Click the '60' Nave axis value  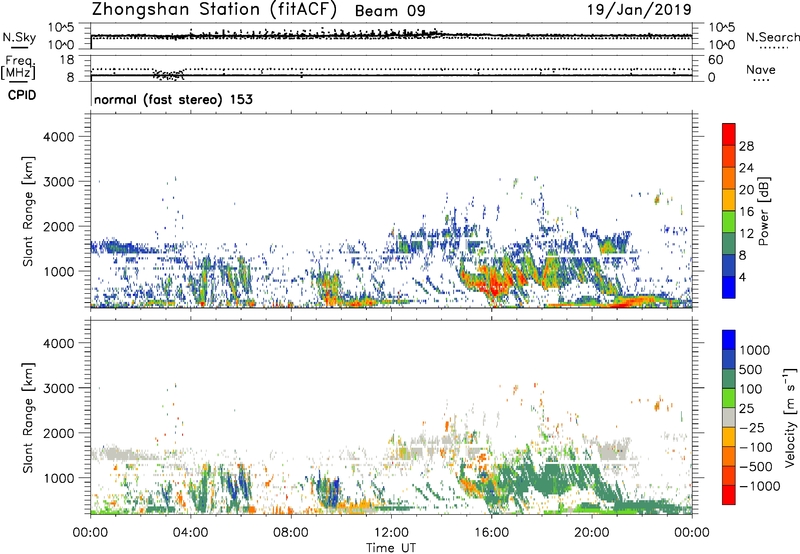click(715, 60)
